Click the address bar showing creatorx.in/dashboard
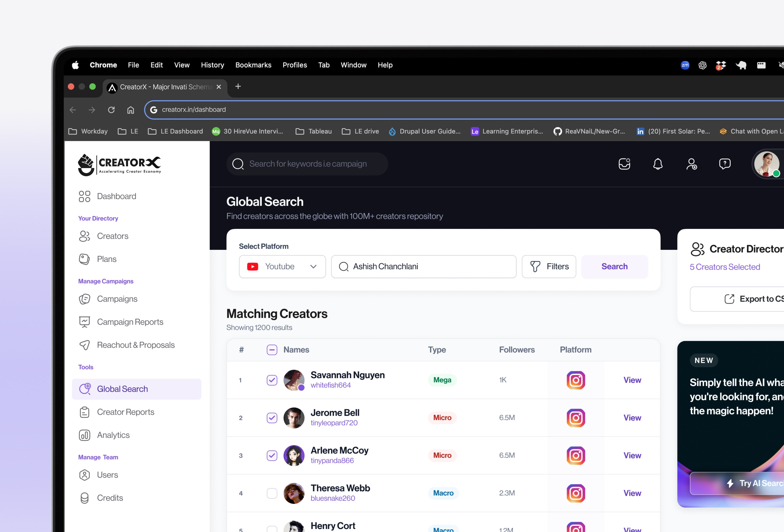 click(464, 110)
